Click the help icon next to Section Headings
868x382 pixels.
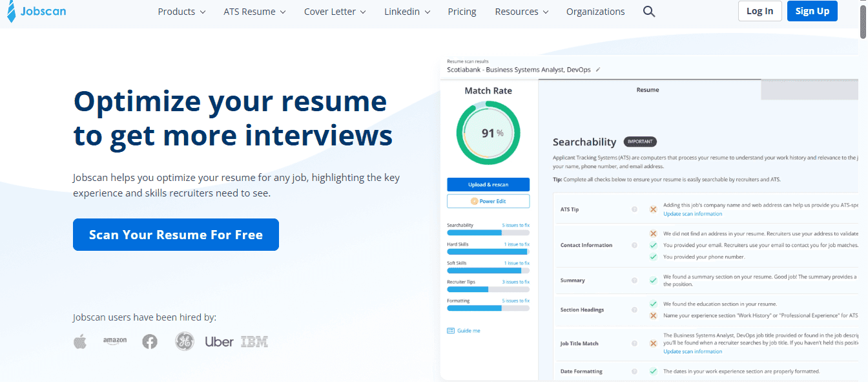pos(634,310)
